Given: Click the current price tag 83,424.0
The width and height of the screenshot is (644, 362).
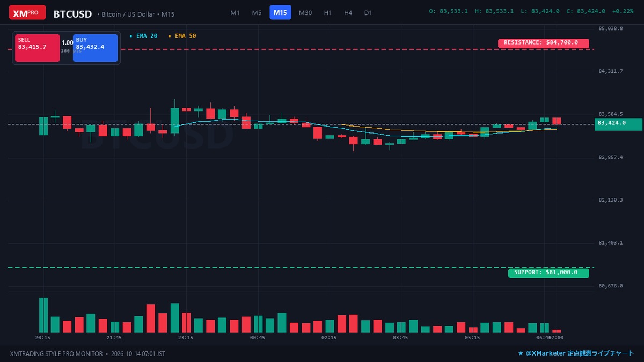Looking at the screenshot, I should [618, 124].
